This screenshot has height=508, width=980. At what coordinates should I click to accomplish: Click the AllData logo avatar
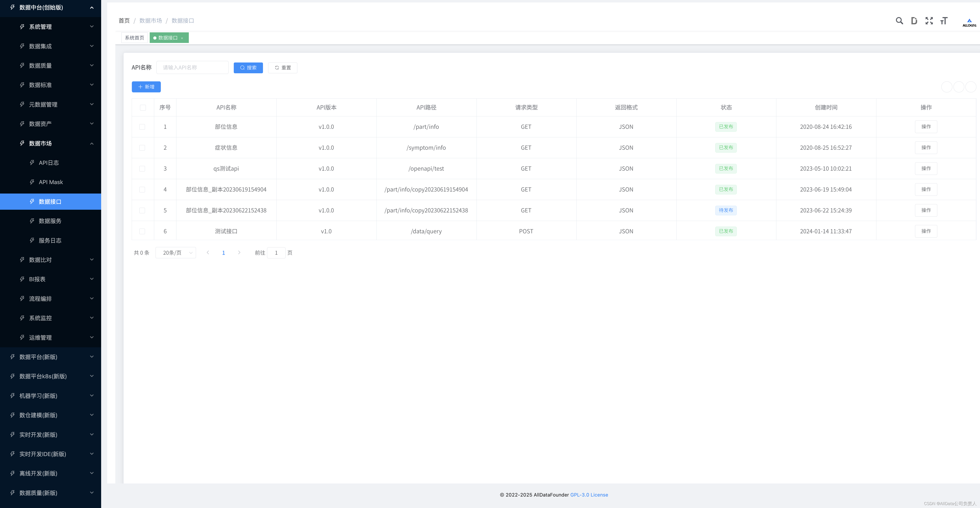(x=969, y=22)
